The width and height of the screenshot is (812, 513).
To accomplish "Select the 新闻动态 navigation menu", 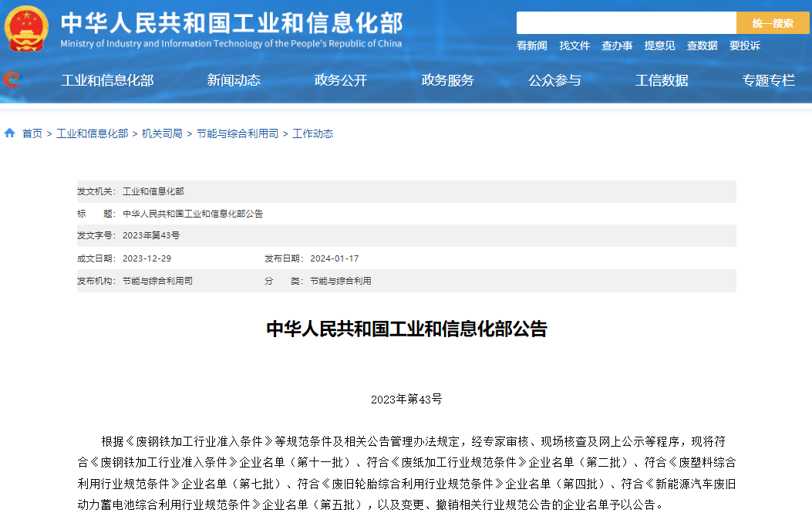I will click(233, 79).
